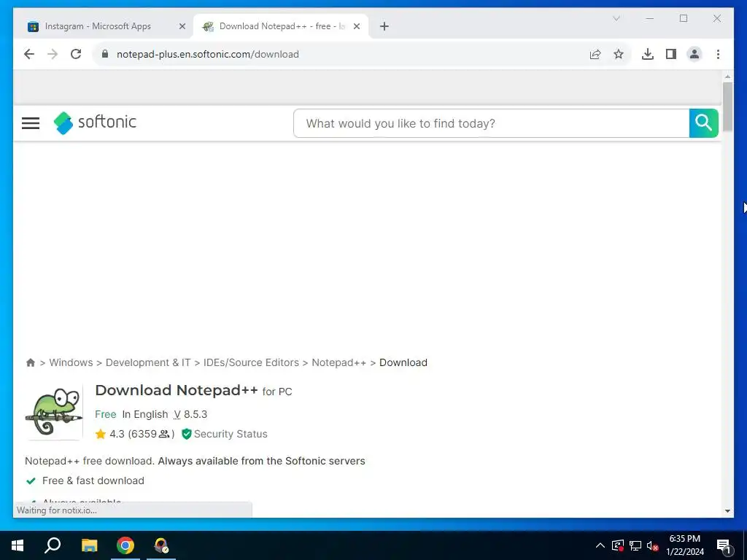The height and width of the screenshot is (560, 747).
Task: Click the In English label
Action: click(x=145, y=414)
